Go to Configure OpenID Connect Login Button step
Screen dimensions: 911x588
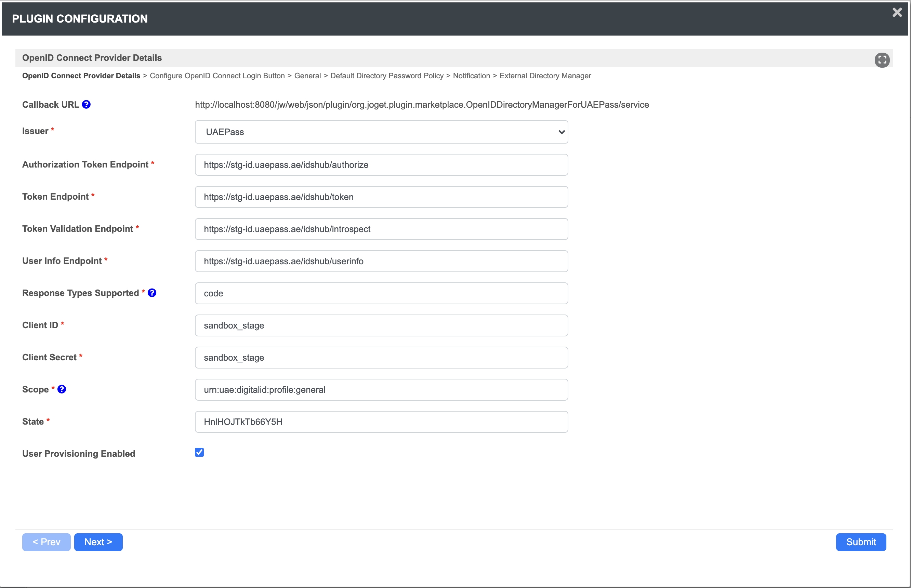(x=217, y=76)
